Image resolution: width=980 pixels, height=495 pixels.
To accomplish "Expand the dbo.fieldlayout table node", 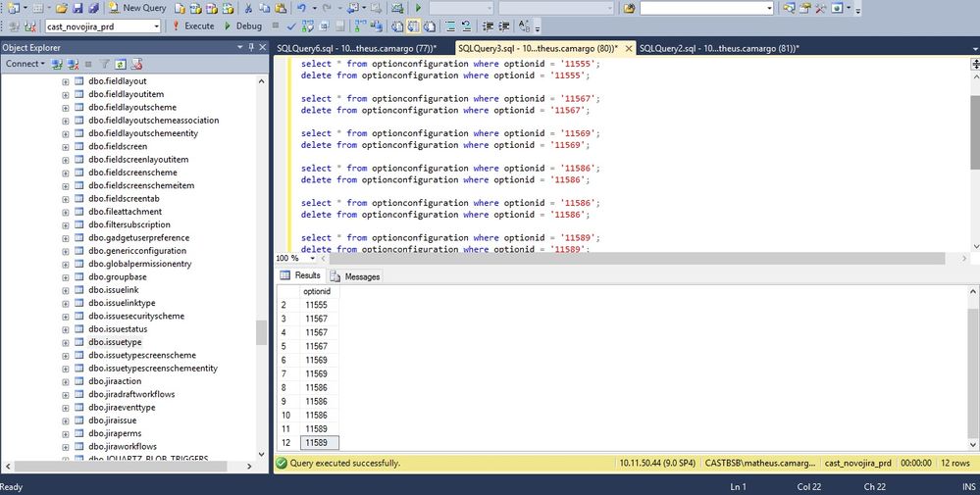I will pyautogui.click(x=66, y=81).
